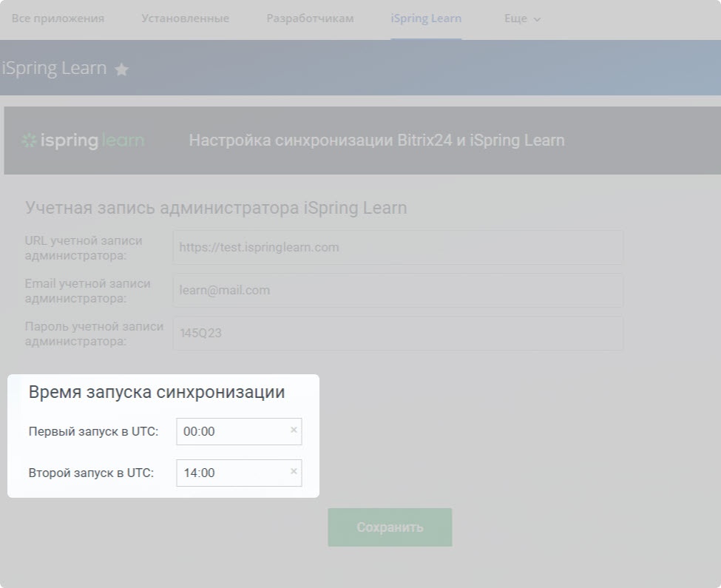
Task: Focus the administrator account URL field
Action: coord(398,247)
